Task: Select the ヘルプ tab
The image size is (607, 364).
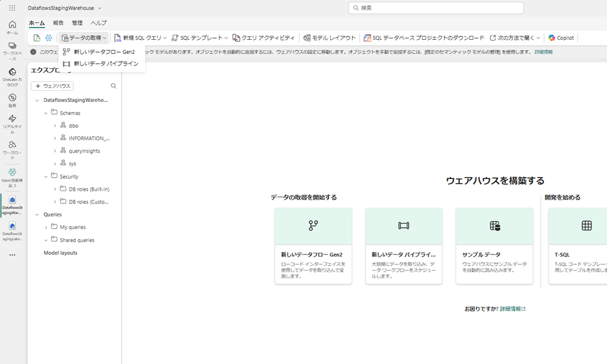Action: [98, 23]
